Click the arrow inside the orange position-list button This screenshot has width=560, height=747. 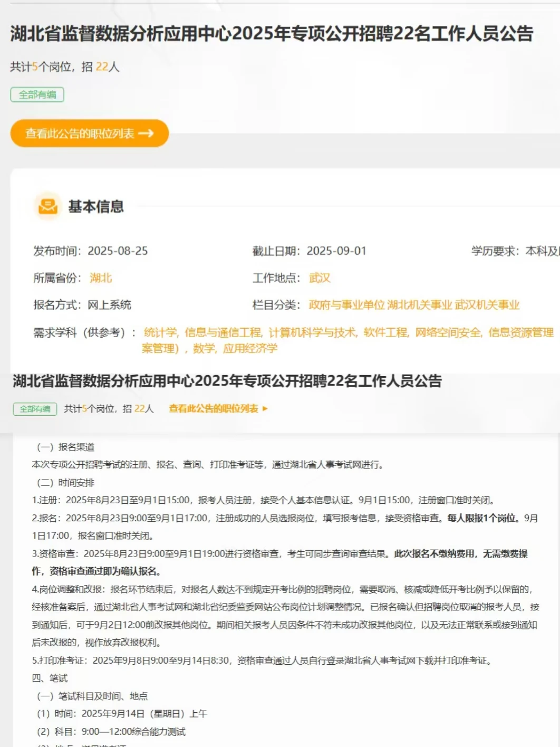click(146, 133)
